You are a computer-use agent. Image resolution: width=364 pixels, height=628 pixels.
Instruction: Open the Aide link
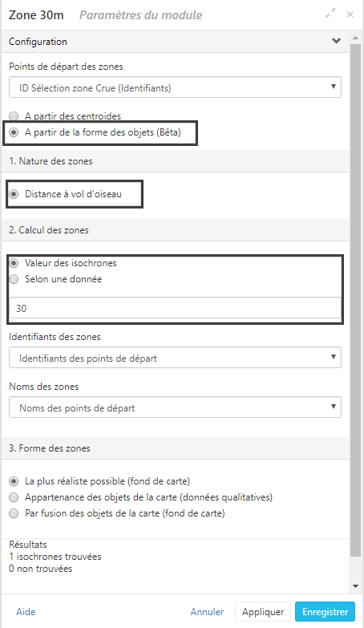coord(26,612)
